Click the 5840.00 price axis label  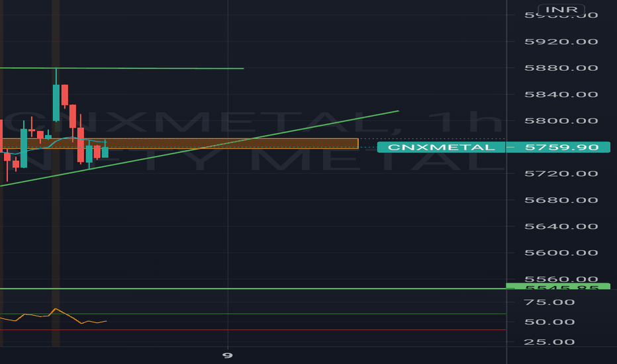click(x=561, y=95)
